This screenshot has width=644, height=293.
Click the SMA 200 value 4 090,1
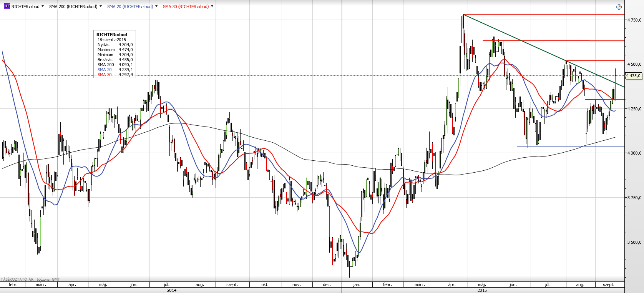(126, 65)
